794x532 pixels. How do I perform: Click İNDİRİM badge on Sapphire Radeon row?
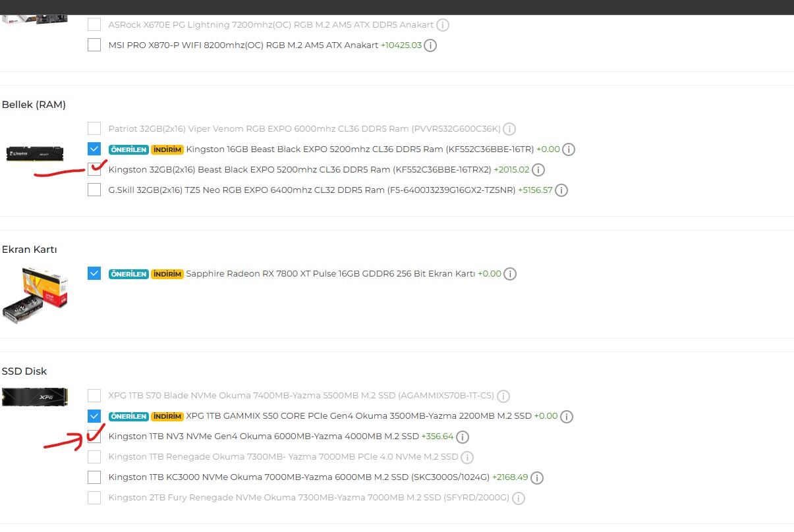(x=167, y=274)
